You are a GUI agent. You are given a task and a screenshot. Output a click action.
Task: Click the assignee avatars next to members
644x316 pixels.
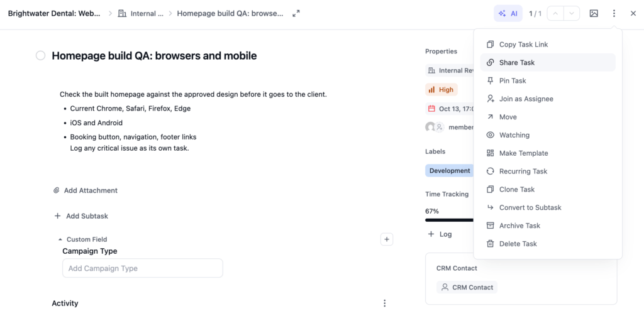click(x=435, y=128)
